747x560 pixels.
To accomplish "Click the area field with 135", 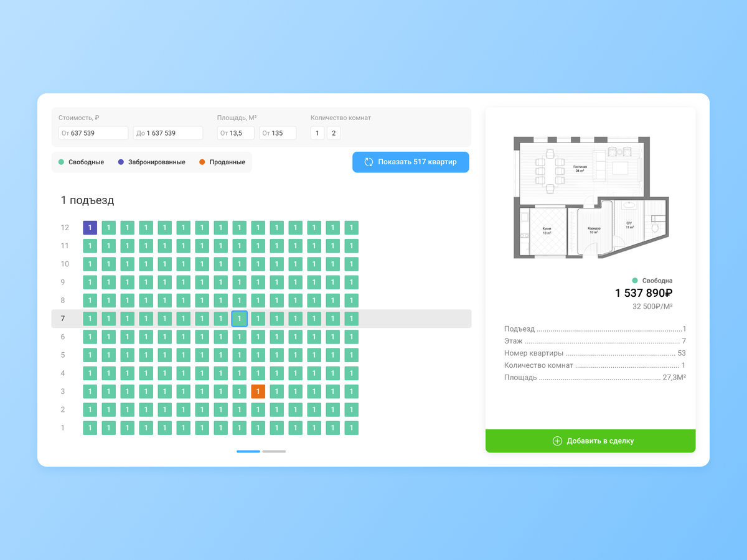I will pos(278,133).
